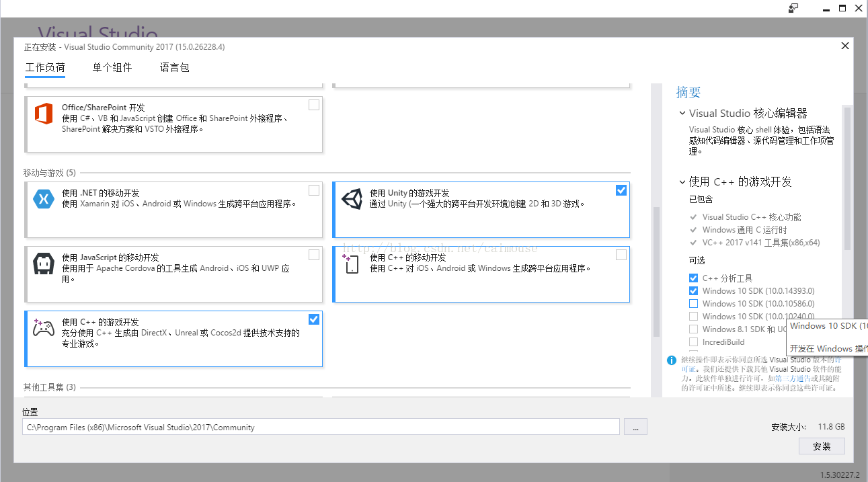This screenshot has height=482, width=868.
Task: Click the Office/SharePoint workload icon
Action: coord(44,114)
